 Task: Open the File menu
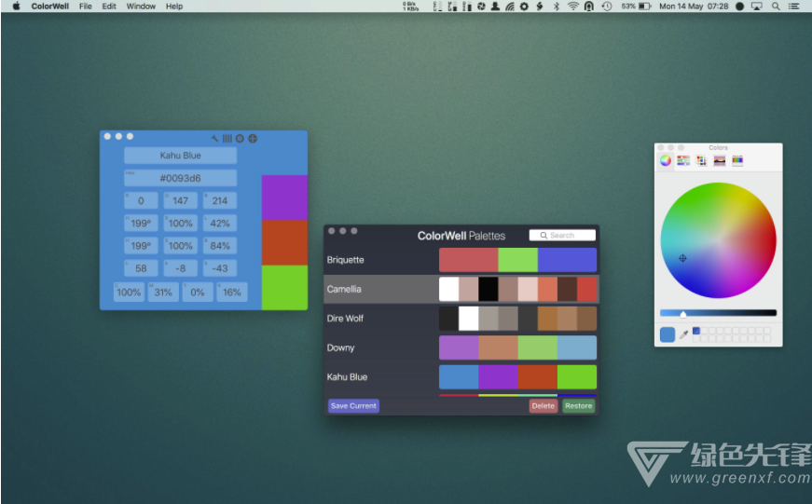(86, 7)
